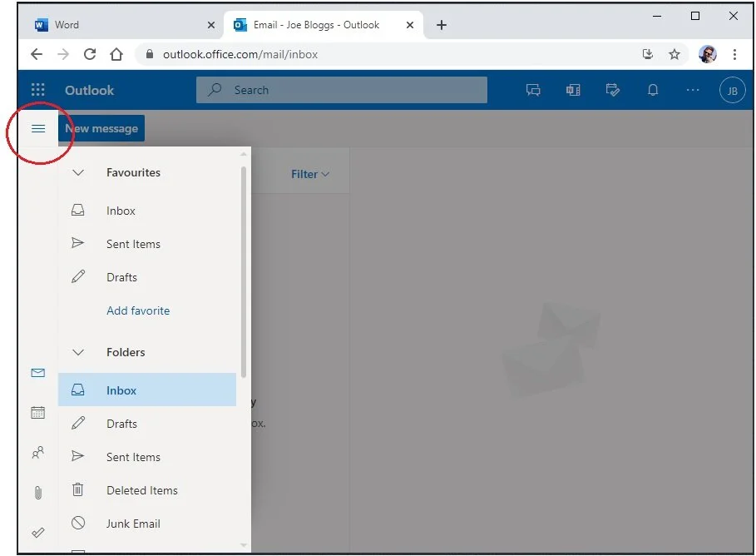This screenshot has width=756, height=556.
Task: Open the Word-style document icon in Outlook header
Action: [x=573, y=90]
